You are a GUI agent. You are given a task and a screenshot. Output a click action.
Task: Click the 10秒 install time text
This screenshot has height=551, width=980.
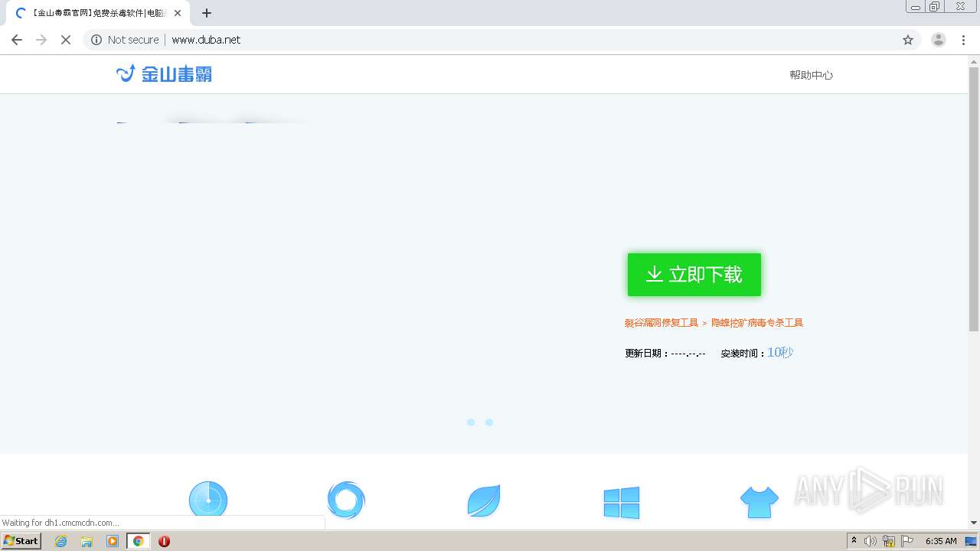pos(780,352)
